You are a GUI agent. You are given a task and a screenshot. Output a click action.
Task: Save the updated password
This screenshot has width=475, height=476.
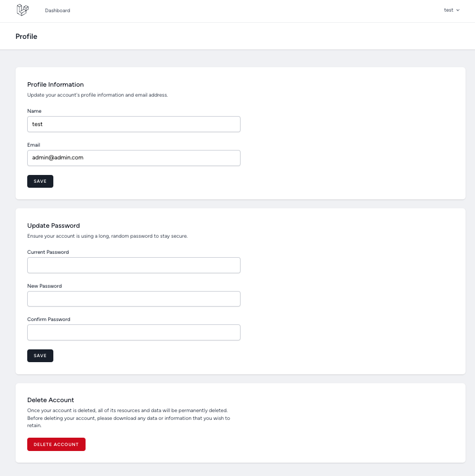tap(40, 355)
